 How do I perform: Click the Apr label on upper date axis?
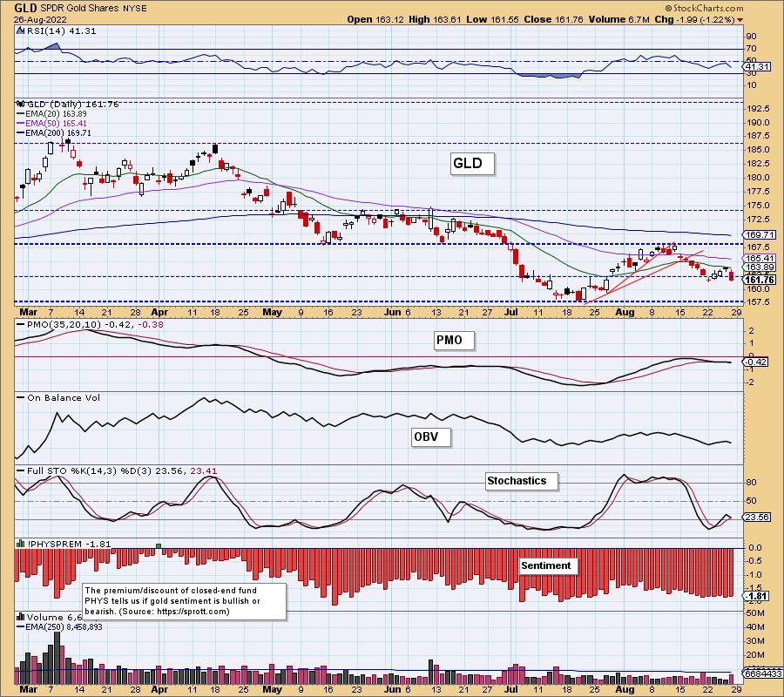click(x=159, y=313)
